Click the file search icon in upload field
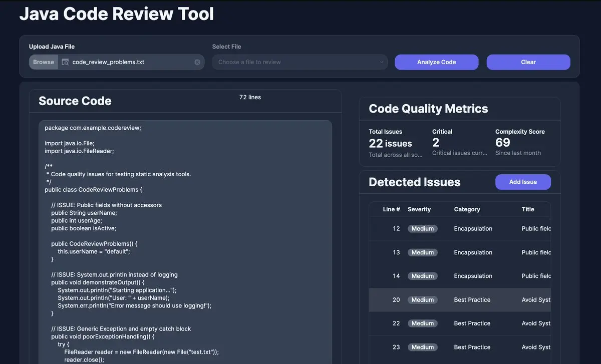The width and height of the screenshot is (601, 364). pos(65,62)
